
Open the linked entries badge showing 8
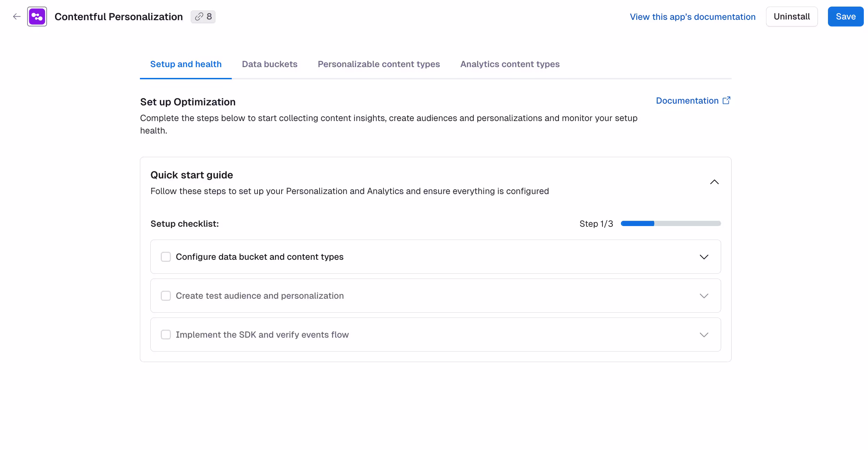click(x=203, y=17)
